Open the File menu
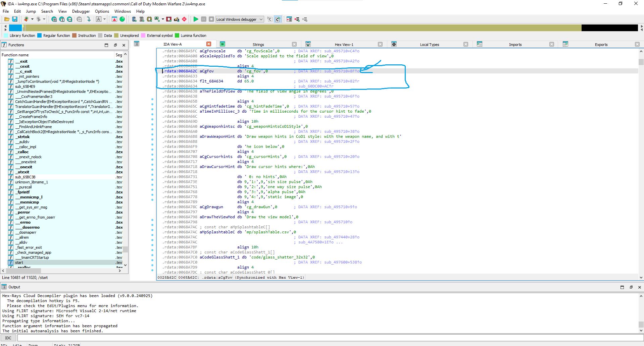 [6, 11]
